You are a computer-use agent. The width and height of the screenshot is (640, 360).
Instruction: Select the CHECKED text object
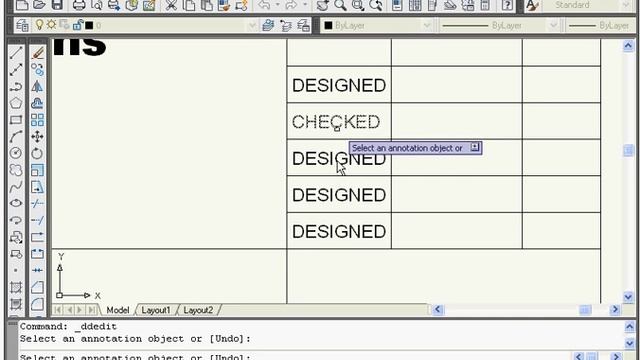[336, 122]
